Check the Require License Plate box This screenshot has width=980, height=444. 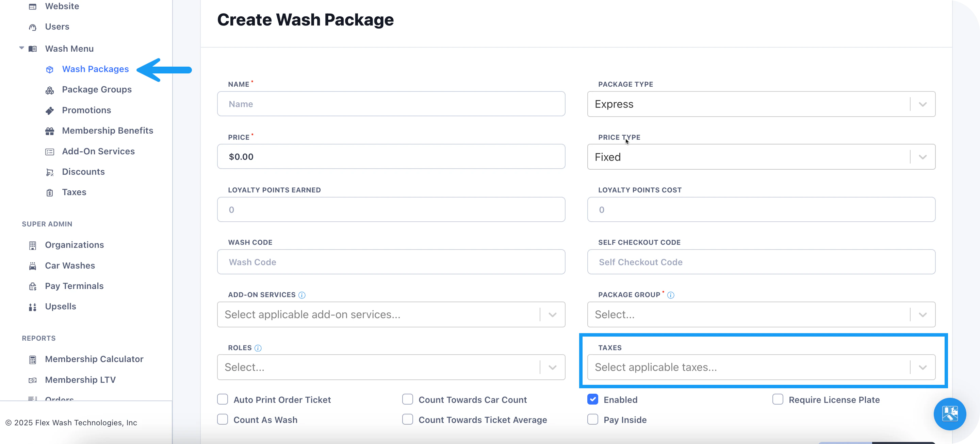778,399
